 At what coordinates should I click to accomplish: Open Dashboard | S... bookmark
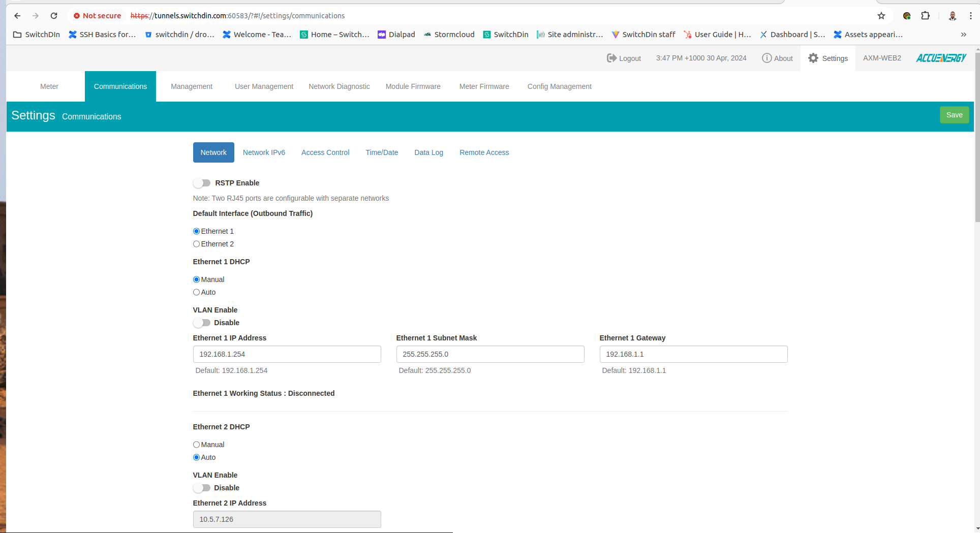[792, 35]
